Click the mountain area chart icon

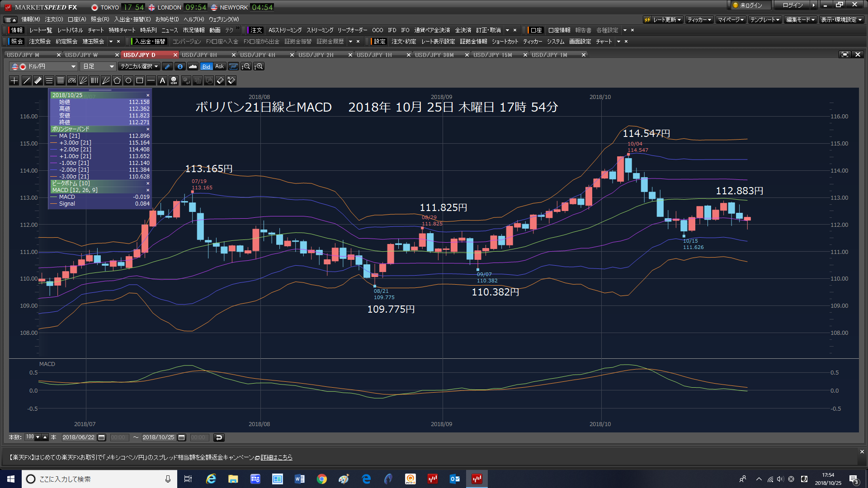click(x=193, y=66)
